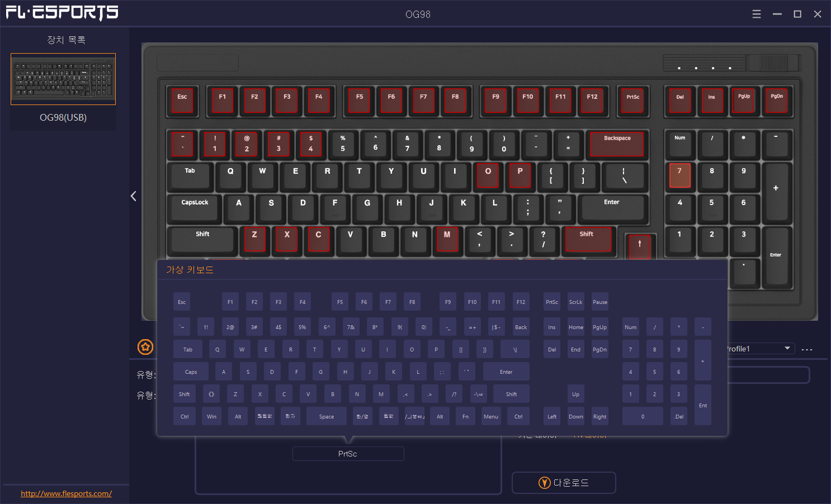
Task: Toggle the Backspace key on keyboard image
Action: pyautogui.click(x=617, y=144)
